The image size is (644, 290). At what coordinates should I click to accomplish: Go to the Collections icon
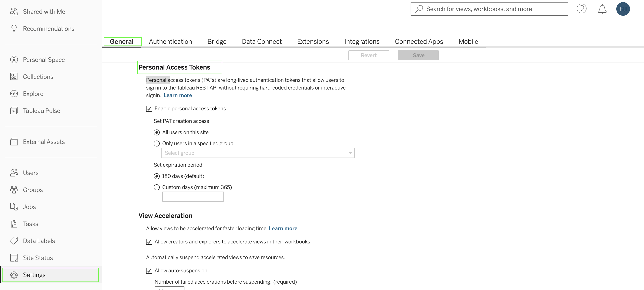click(14, 77)
